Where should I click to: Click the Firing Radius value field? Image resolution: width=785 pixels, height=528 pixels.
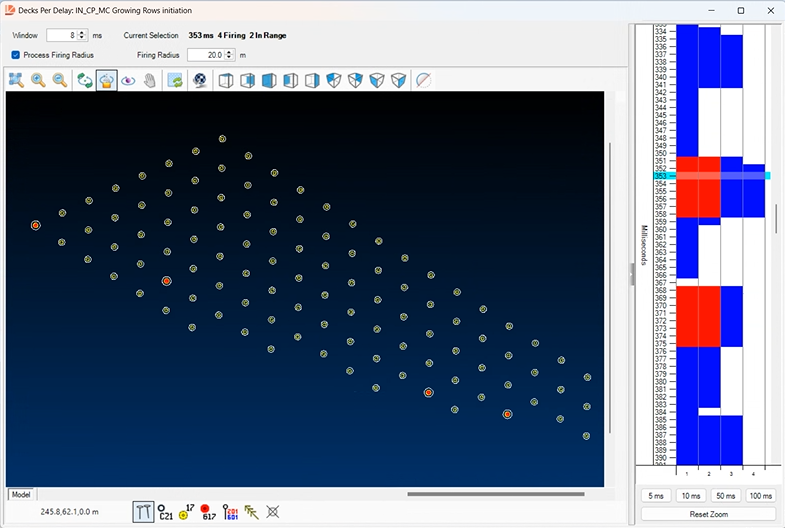[205, 55]
